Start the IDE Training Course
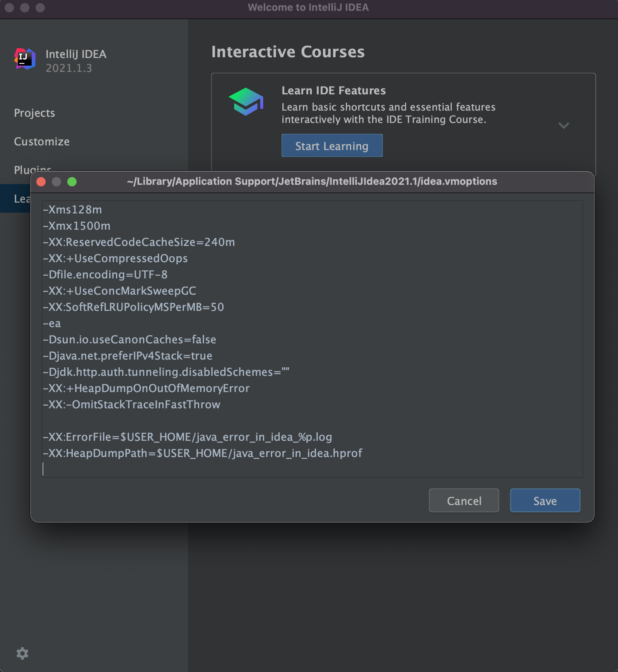618x672 pixels. 332,145
